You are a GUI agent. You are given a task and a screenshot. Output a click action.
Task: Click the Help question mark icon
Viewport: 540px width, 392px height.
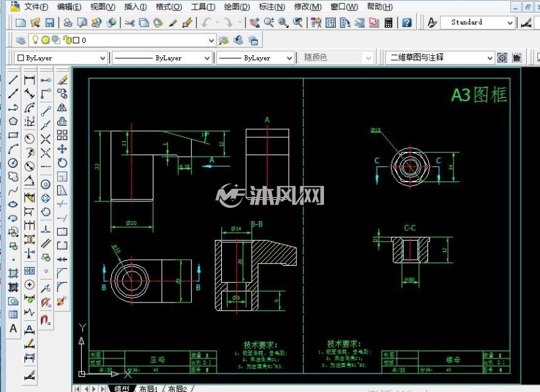coord(407,23)
